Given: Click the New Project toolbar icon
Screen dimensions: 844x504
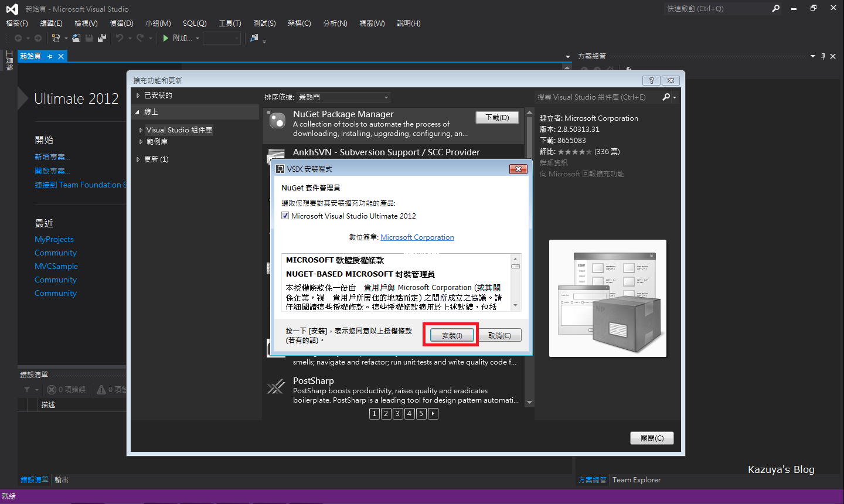Looking at the screenshot, I should coord(56,38).
